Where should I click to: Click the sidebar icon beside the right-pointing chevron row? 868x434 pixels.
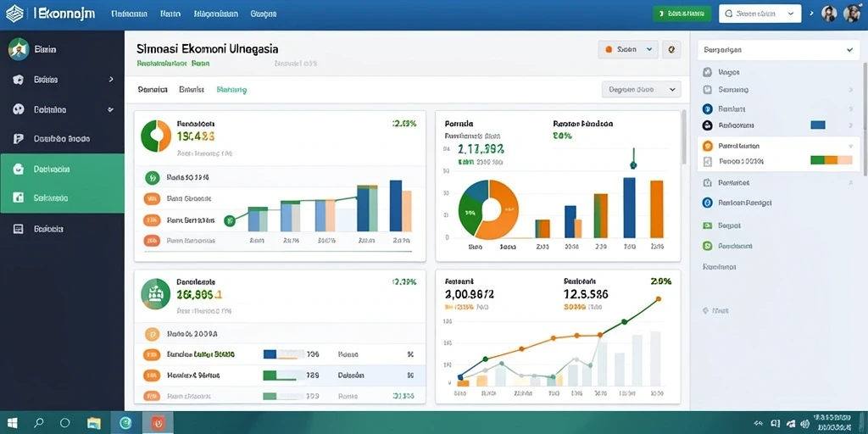click(x=19, y=80)
